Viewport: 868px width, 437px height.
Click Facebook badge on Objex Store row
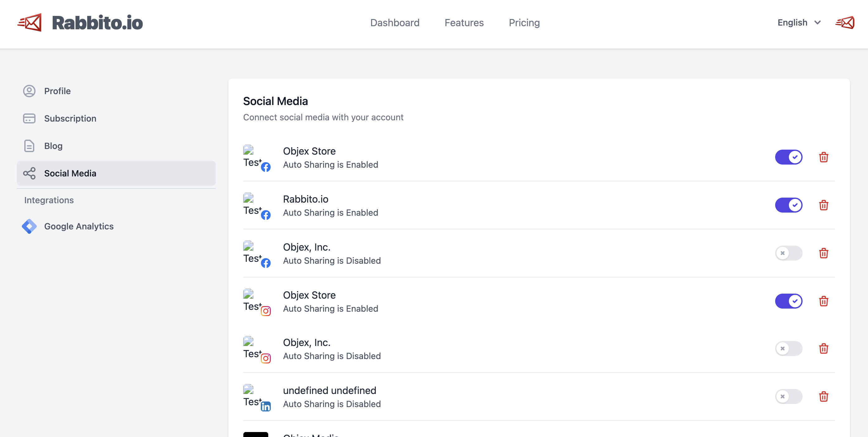266,167
